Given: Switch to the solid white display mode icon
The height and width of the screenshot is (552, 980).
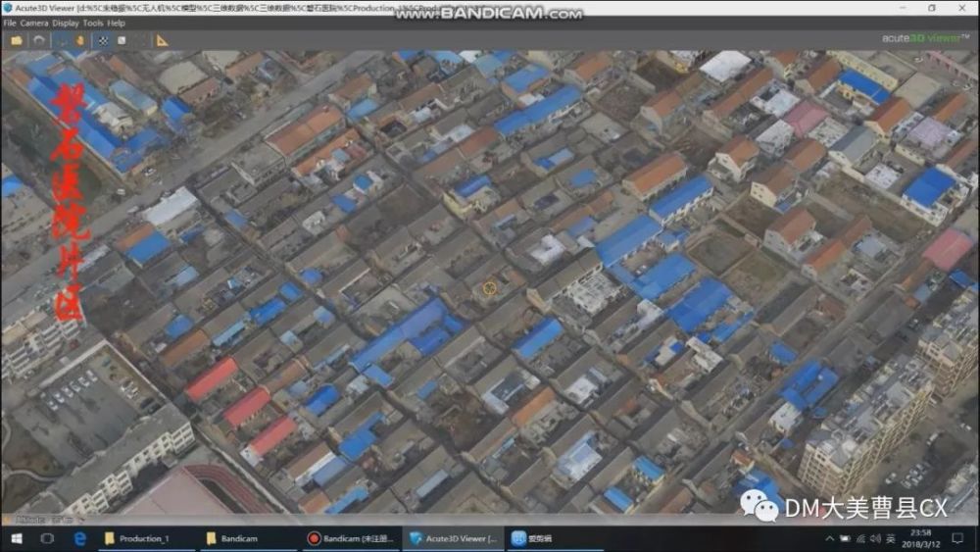Looking at the screenshot, I should point(122,40).
